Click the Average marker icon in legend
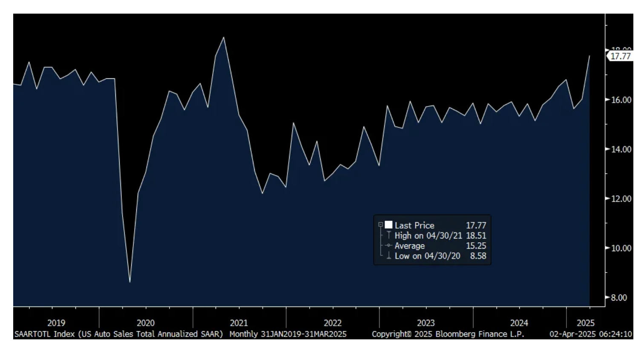Screen dimensions: 644x350 point(388,246)
